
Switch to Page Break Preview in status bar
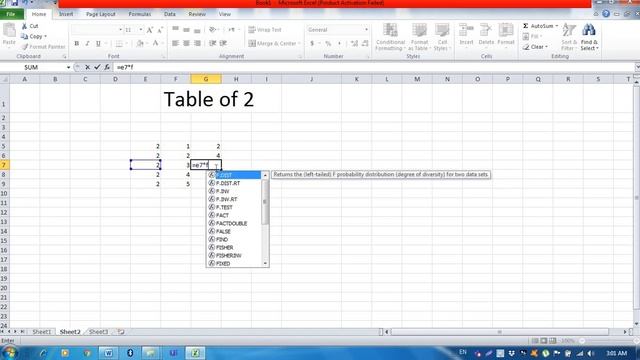553,340
